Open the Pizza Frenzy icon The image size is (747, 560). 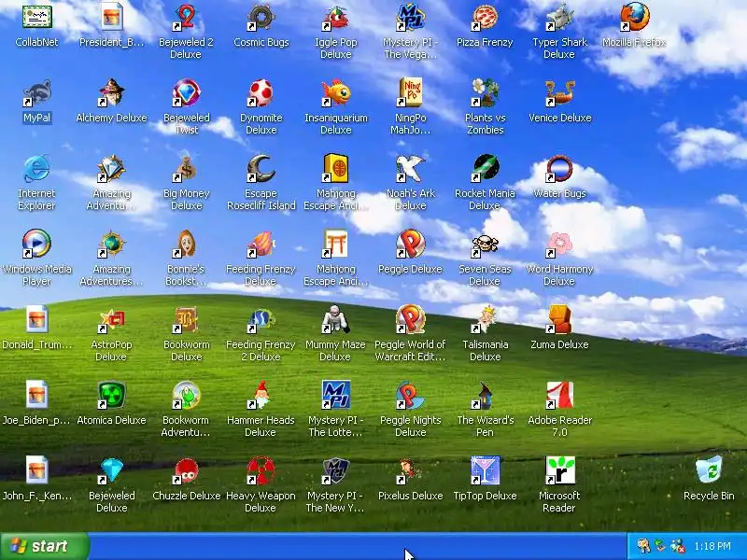click(x=485, y=18)
